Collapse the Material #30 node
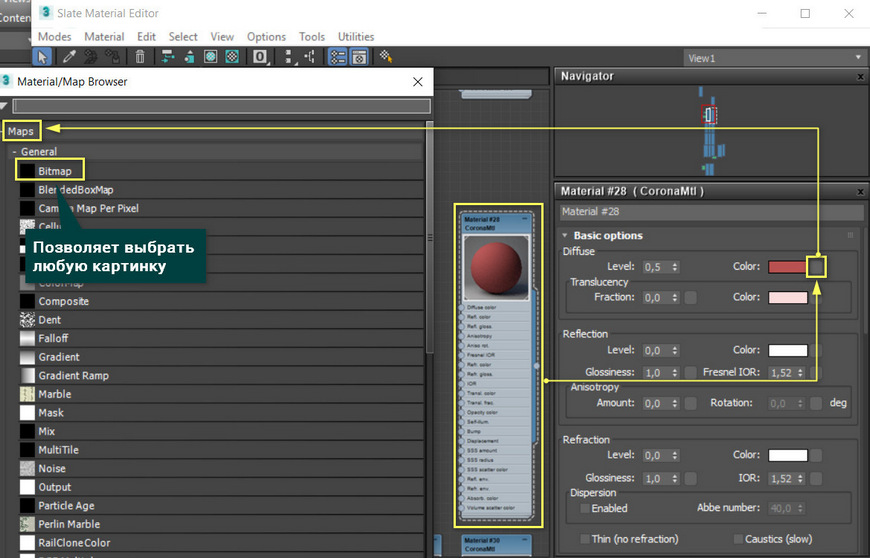Screen dimensions: 870x558 coord(524,540)
